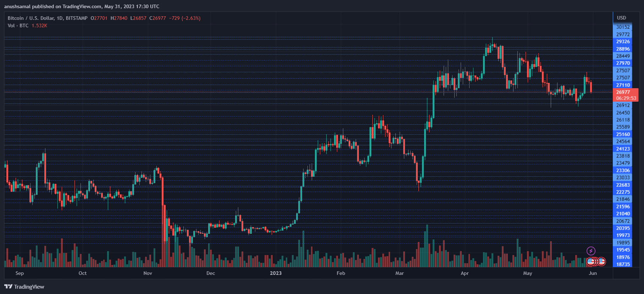
Task: Click the leftmost US flag event icon
Action: tap(591, 262)
